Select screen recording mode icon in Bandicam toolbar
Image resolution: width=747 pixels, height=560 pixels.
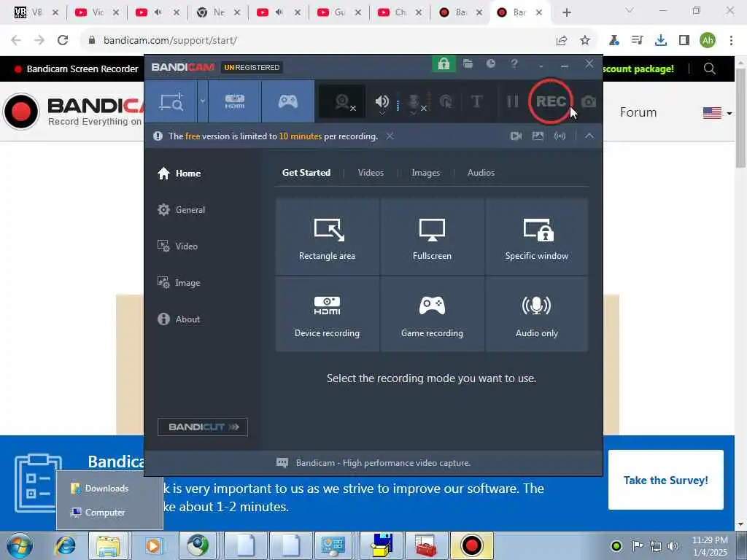click(171, 101)
